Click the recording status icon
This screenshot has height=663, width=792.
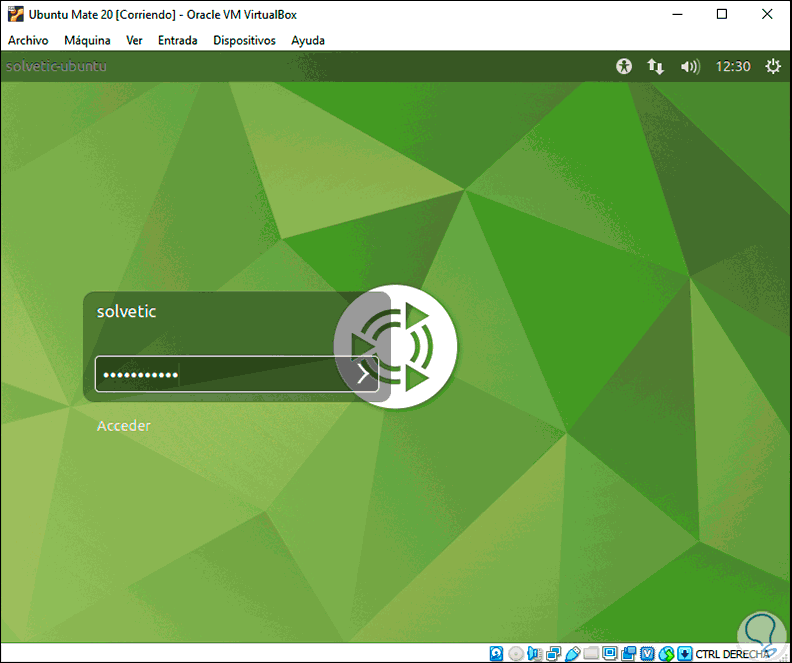coord(629,654)
